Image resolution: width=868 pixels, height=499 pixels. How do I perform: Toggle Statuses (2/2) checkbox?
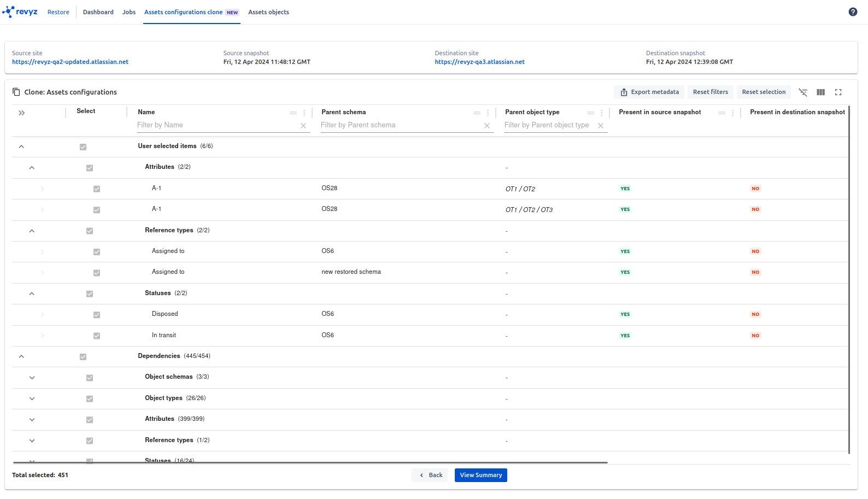(90, 293)
